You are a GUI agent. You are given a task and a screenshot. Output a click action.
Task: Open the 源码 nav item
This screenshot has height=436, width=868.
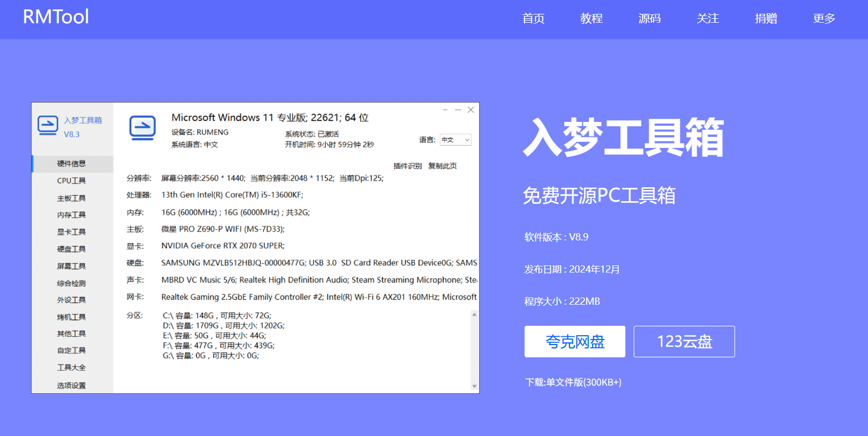pyautogui.click(x=650, y=18)
